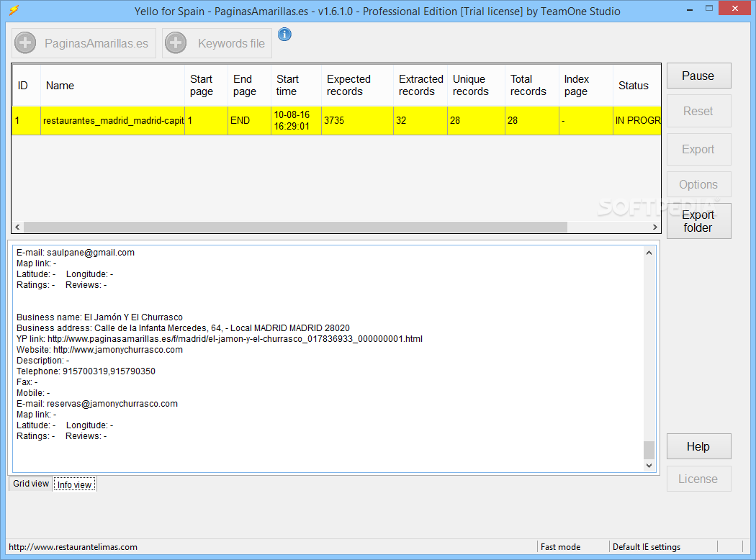The image size is (756, 560).
Task: Switch to the Info view tab
Action: 75,484
